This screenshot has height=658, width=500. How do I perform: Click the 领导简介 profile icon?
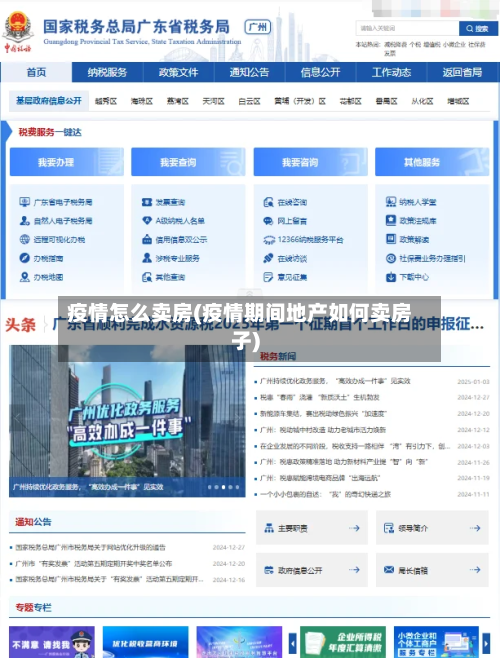coord(389,528)
